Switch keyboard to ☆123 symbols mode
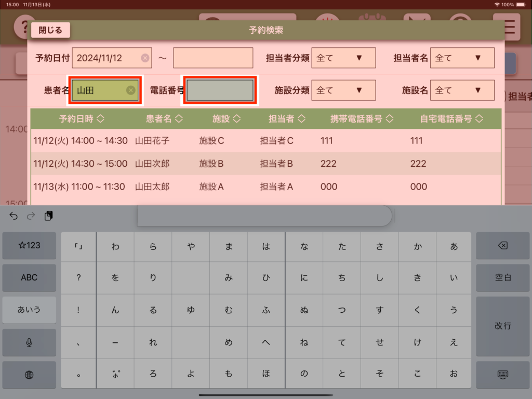 click(29, 245)
